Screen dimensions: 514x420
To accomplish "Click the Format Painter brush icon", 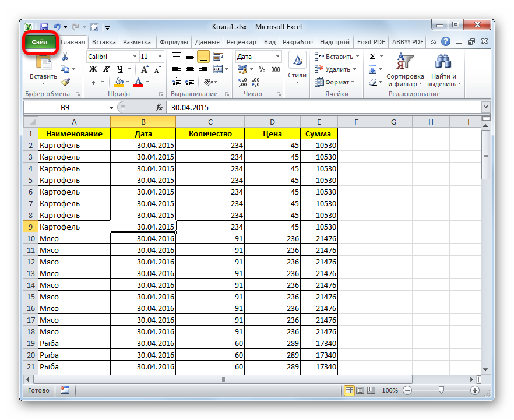I will click(x=65, y=82).
